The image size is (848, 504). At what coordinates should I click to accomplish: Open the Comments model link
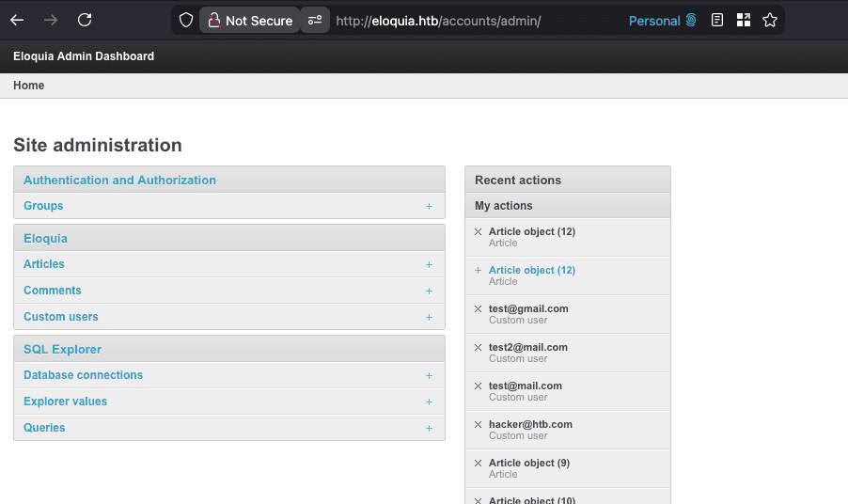[52, 291]
